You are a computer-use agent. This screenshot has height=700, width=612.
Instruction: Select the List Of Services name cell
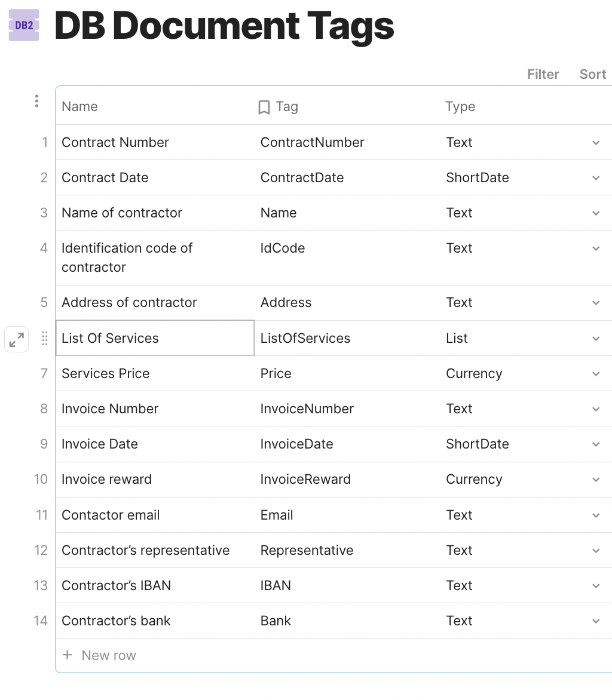pos(155,338)
